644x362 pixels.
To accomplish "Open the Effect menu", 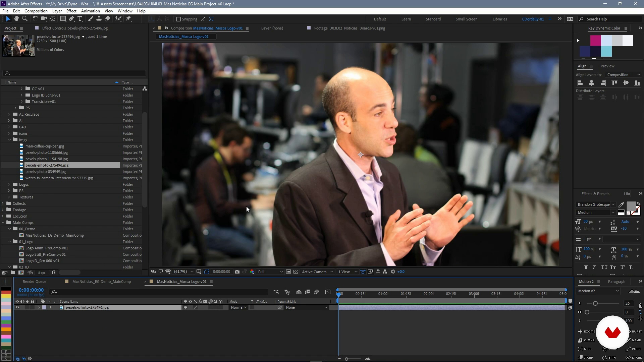I will (x=71, y=11).
